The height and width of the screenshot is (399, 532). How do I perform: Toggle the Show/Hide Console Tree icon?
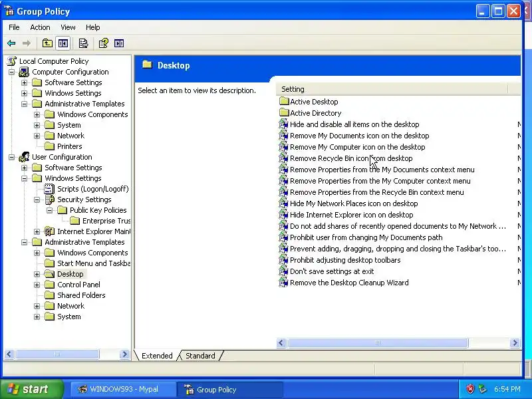[x=63, y=43]
